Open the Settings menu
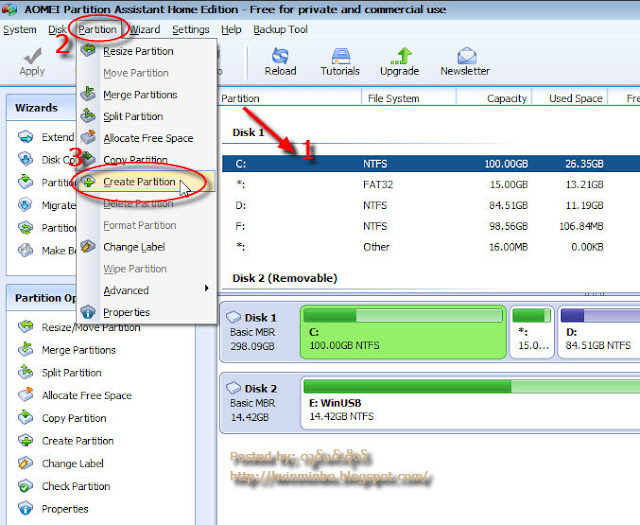This screenshot has width=640, height=525. pyautogui.click(x=191, y=30)
